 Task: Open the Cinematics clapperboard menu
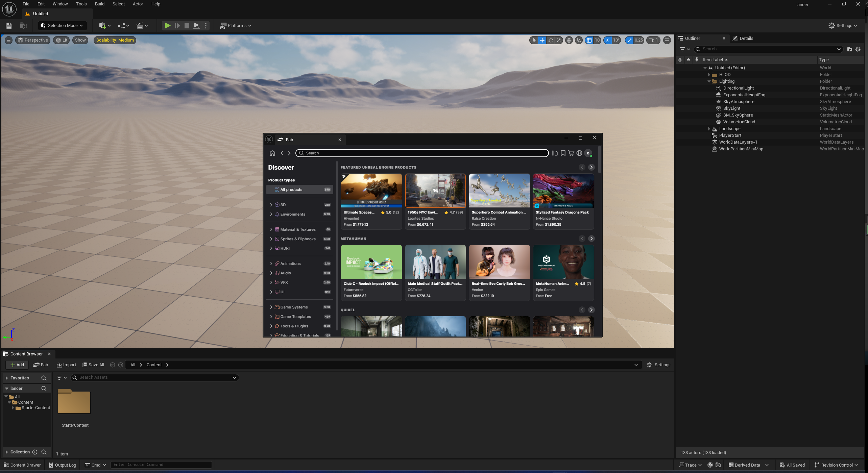point(142,26)
